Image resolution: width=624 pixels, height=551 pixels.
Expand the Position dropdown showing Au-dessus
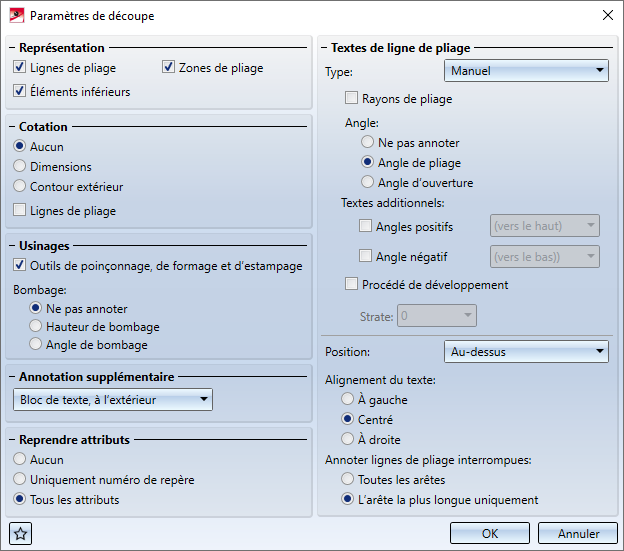tap(526, 351)
